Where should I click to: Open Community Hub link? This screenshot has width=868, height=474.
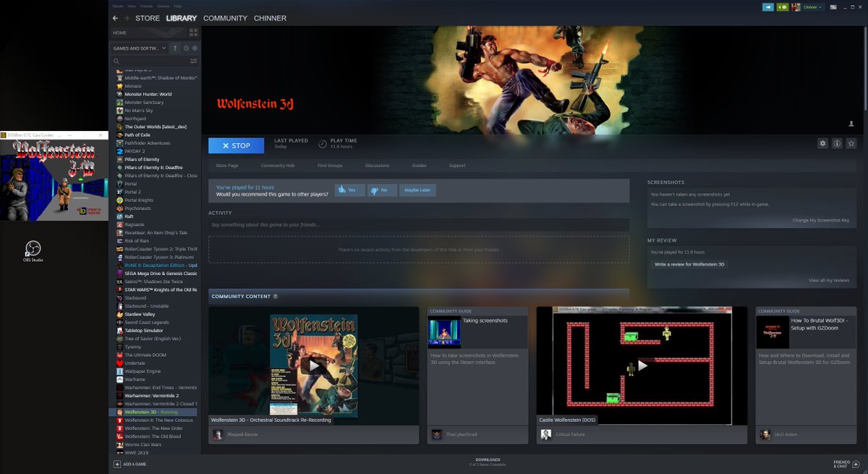point(278,166)
